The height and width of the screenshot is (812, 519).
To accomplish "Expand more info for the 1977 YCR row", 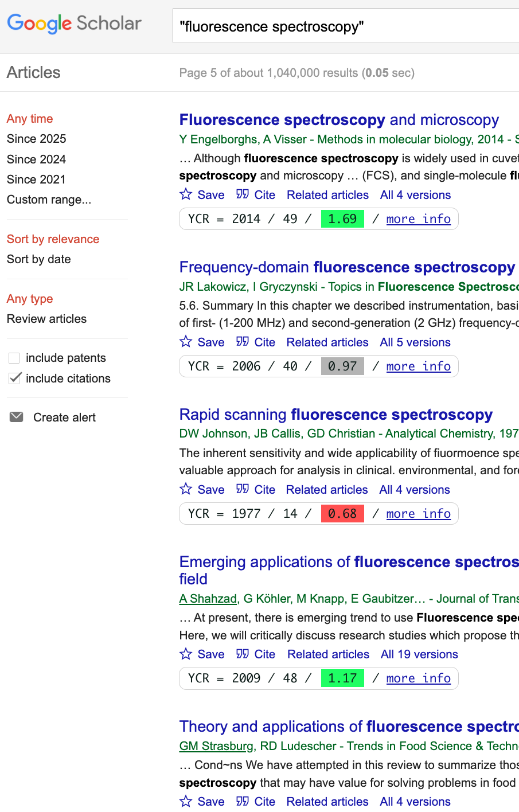I will pyautogui.click(x=418, y=514).
